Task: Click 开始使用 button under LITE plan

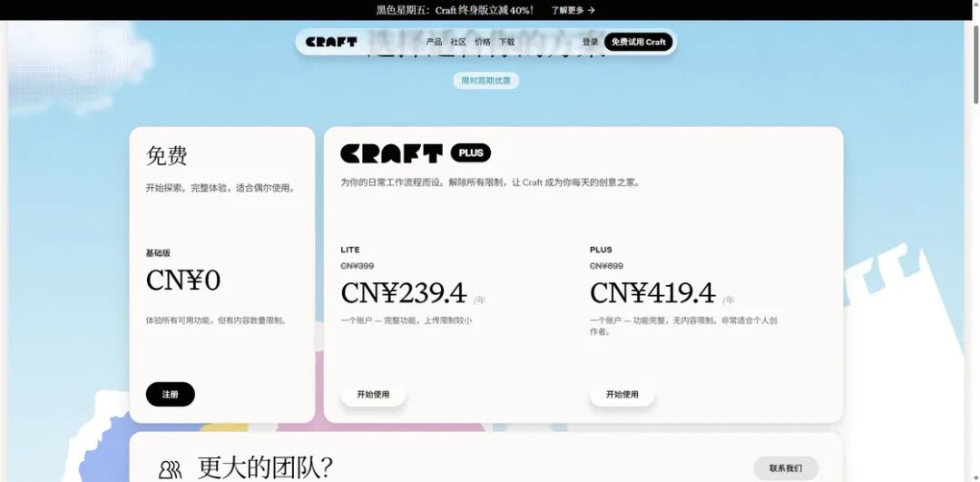Action: pos(373,395)
